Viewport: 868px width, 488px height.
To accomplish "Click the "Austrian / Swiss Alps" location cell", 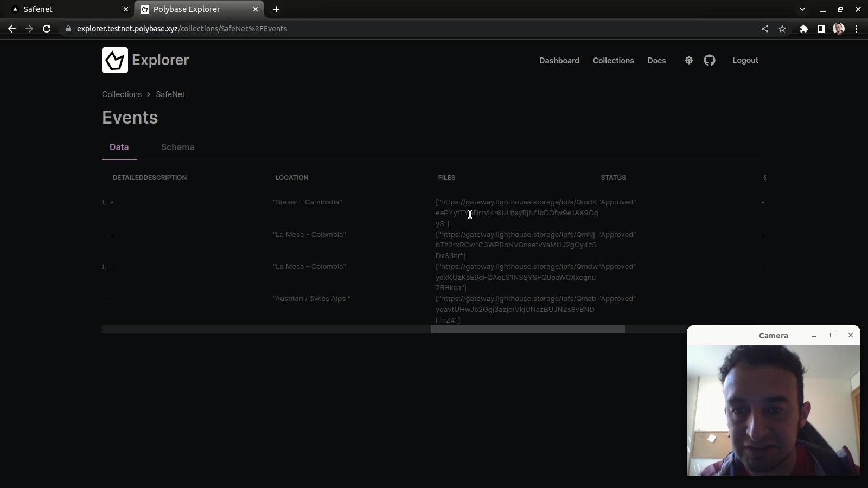I will pyautogui.click(x=312, y=299).
